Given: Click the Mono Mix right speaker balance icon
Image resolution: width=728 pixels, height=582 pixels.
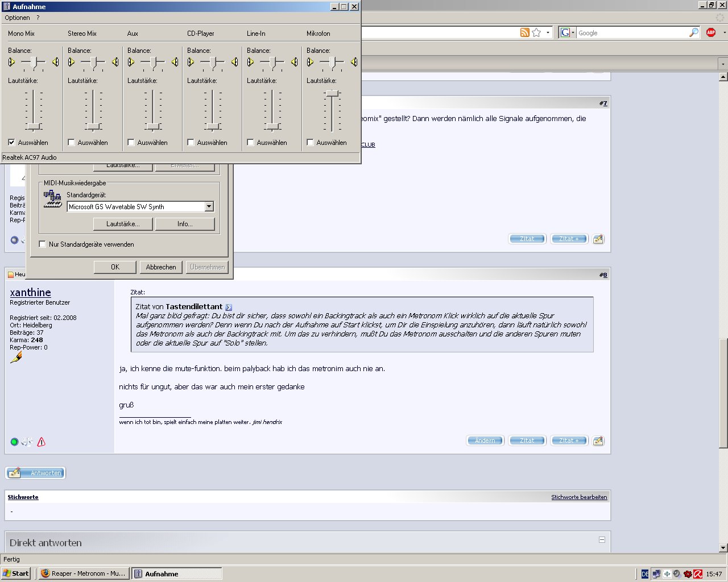Looking at the screenshot, I should click(x=55, y=62).
